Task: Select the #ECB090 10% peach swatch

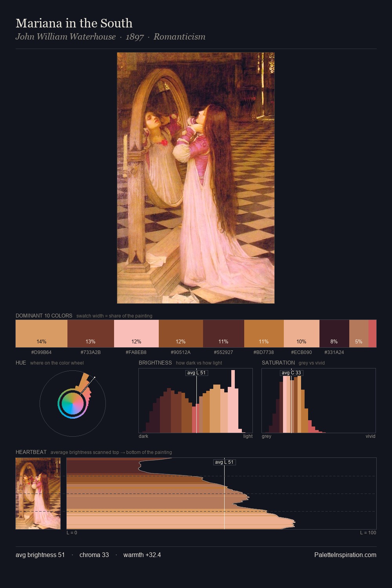Action: (x=301, y=334)
